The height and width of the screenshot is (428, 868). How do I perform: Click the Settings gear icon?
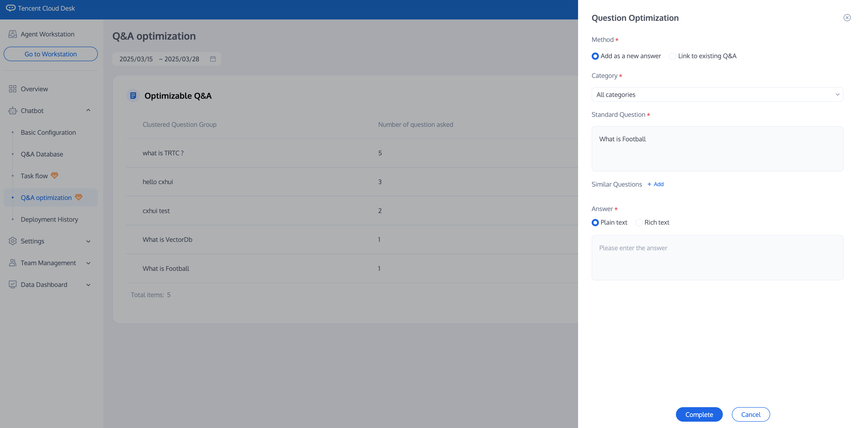[12, 241]
